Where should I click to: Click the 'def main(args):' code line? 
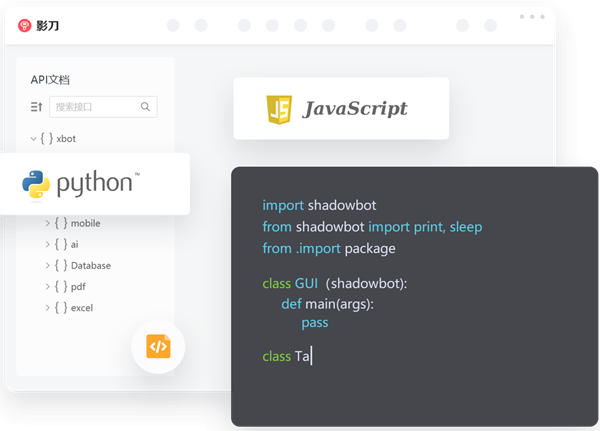pos(328,304)
